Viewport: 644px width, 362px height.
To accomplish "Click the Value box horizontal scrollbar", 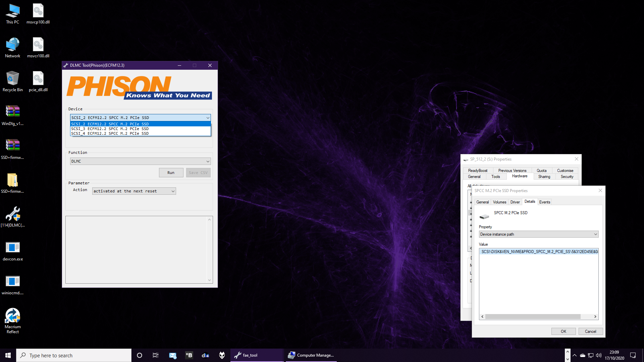I will [539, 317].
